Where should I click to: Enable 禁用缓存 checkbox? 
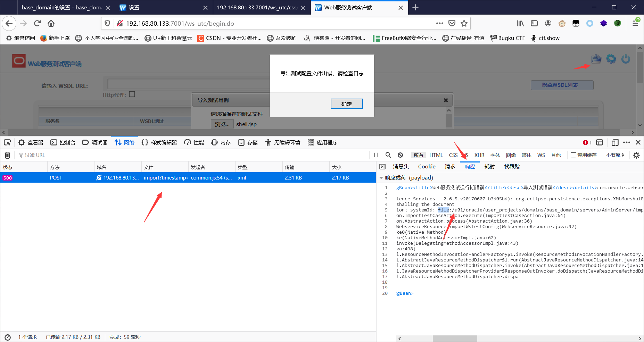(x=573, y=155)
